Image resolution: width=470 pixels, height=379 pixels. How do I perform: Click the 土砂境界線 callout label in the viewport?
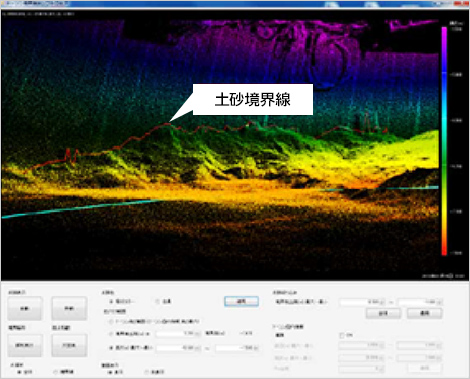pos(253,99)
